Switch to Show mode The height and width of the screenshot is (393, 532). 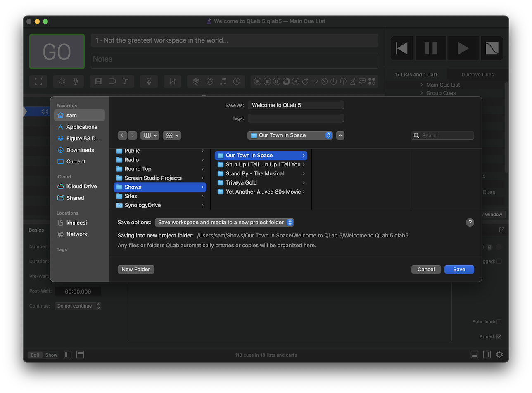[51, 355]
